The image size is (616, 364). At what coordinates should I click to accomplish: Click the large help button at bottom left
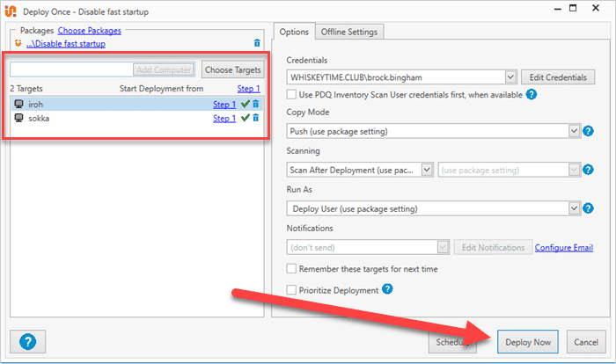[x=28, y=342]
